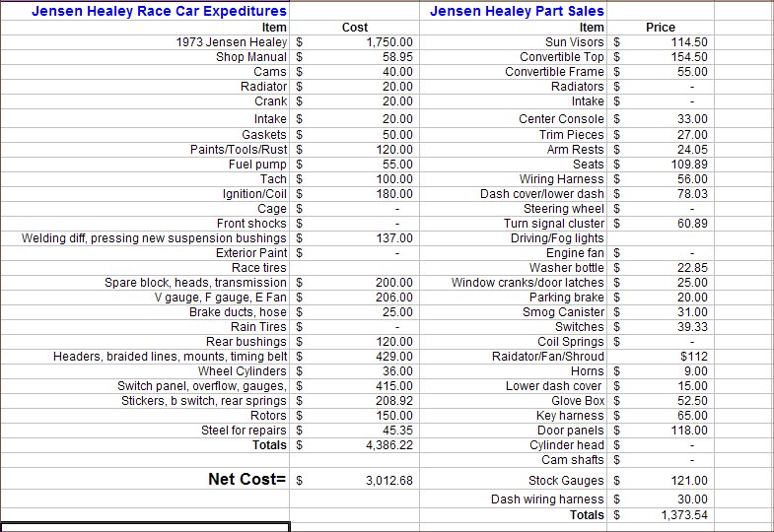Click the 'Cost' column header cell

354,28
